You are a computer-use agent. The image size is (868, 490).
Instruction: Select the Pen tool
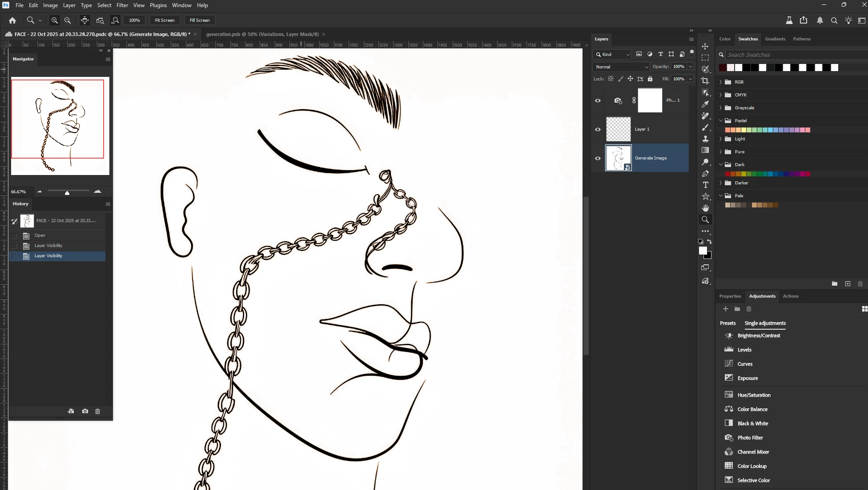[x=705, y=174]
